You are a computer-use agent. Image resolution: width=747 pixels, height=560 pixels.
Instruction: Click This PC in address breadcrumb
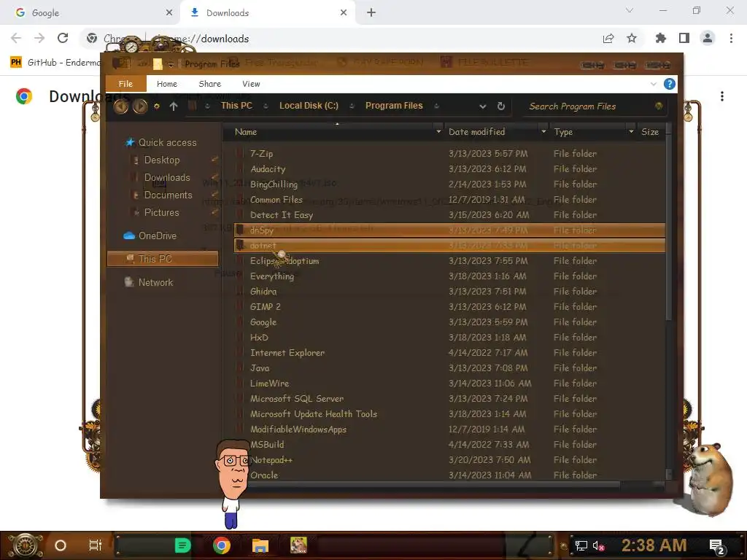point(236,106)
